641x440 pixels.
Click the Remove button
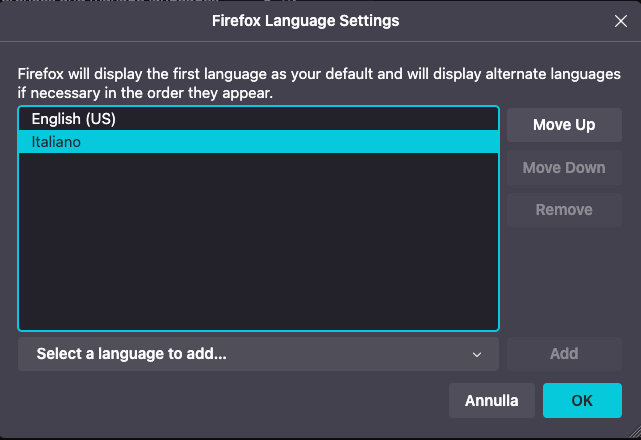pos(564,210)
